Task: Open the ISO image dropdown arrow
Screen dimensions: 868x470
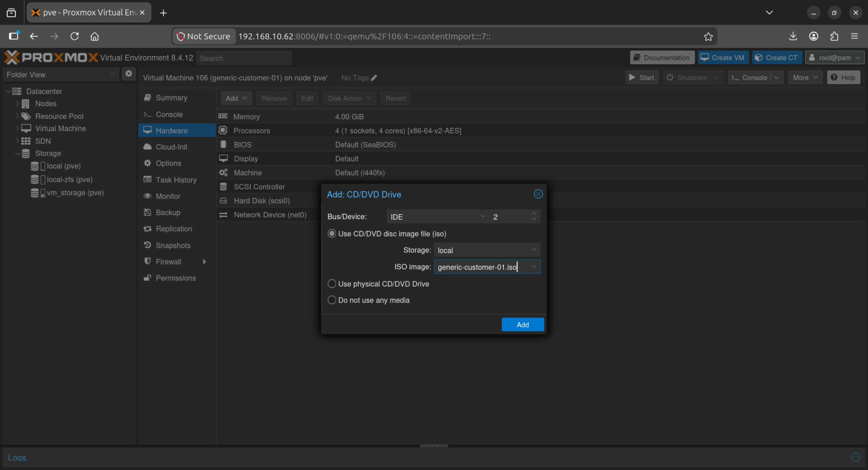Action: pyautogui.click(x=533, y=267)
